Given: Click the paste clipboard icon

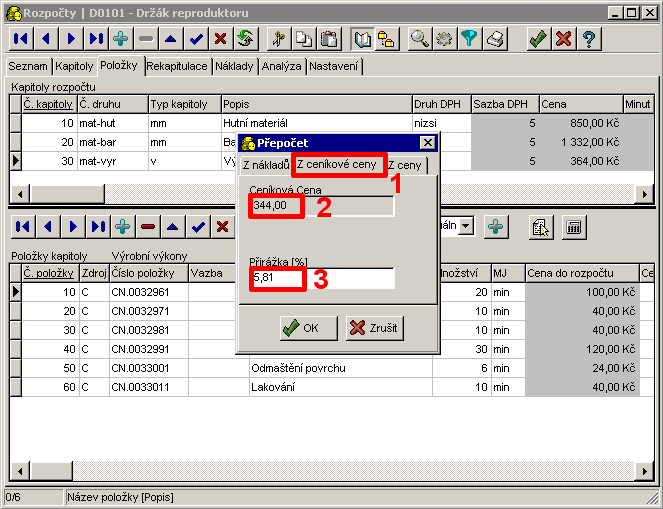Looking at the screenshot, I should 325,39.
